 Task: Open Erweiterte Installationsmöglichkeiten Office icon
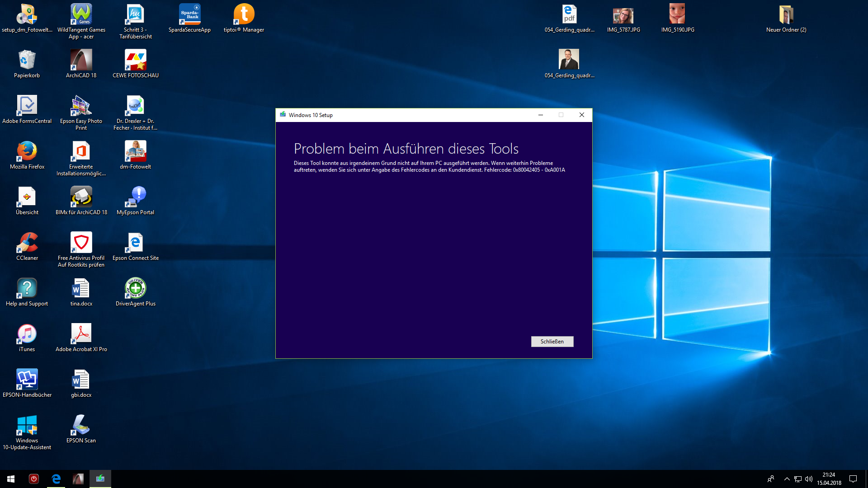[x=81, y=159]
